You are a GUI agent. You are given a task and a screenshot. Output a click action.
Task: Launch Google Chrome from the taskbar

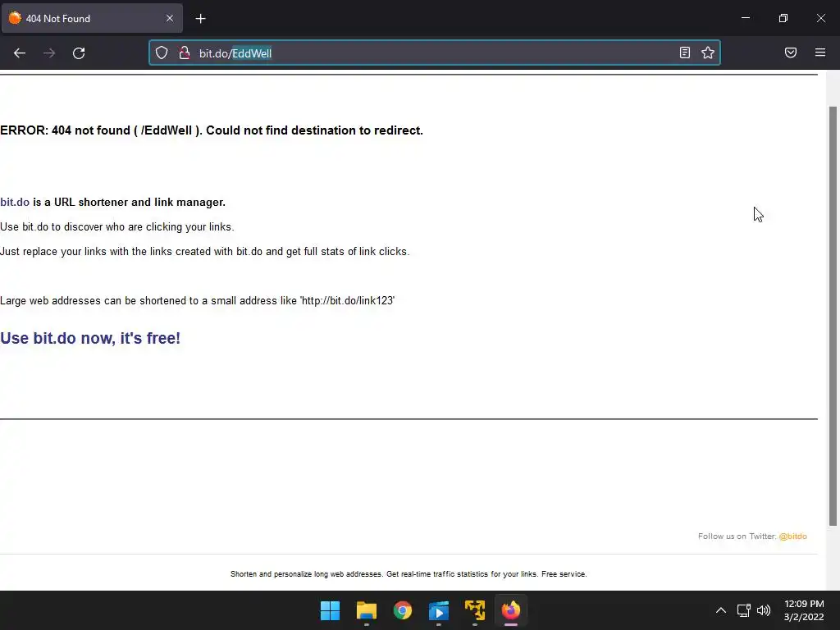click(402, 610)
